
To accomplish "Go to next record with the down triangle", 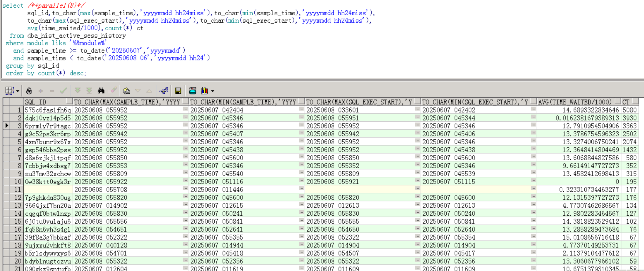I will pos(138,91).
